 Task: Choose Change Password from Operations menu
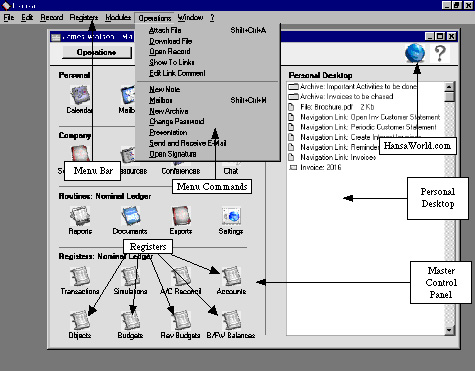pyautogui.click(x=177, y=122)
